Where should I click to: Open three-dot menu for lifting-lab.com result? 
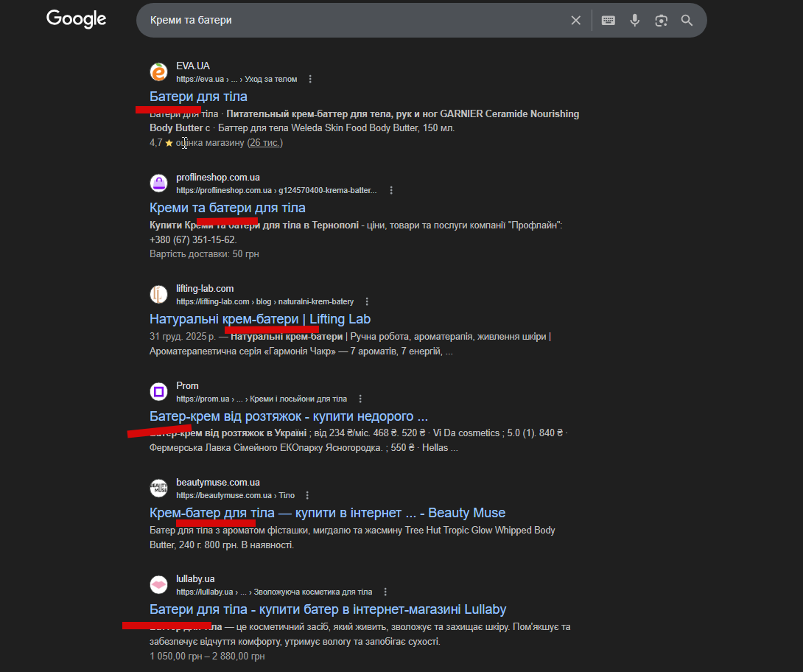367,301
